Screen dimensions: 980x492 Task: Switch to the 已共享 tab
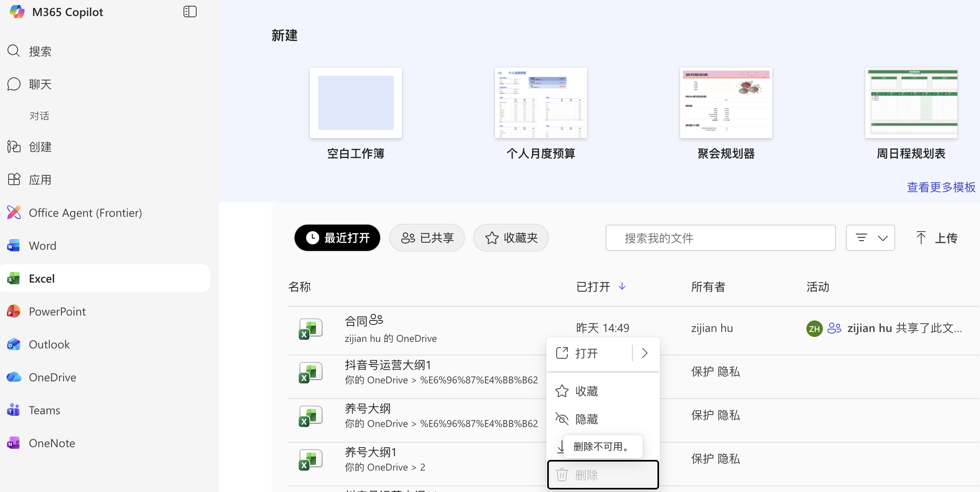(x=427, y=238)
